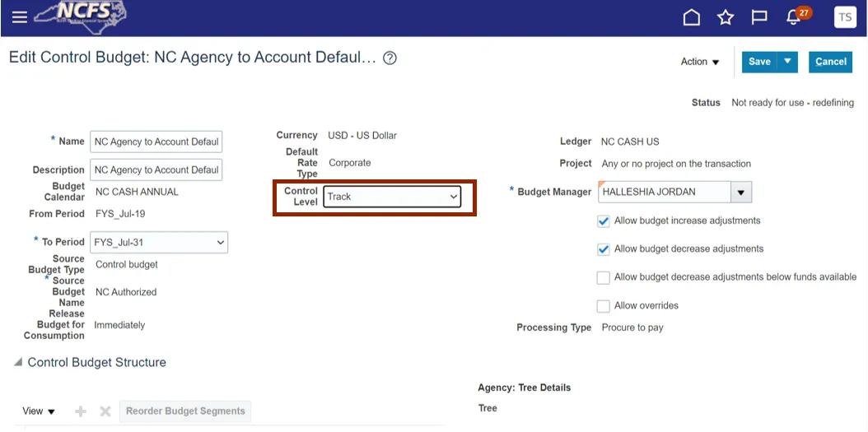This screenshot has height=432, width=868.
Task: Uncheck Allow budget decrease adjustments
Action: click(x=604, y=249)
